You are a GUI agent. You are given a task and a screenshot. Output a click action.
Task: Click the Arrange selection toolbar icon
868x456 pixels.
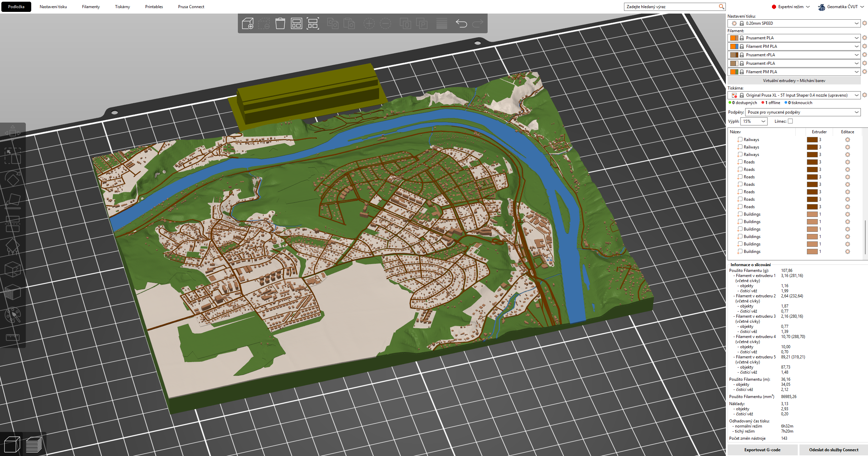click(x=313, y=23)
